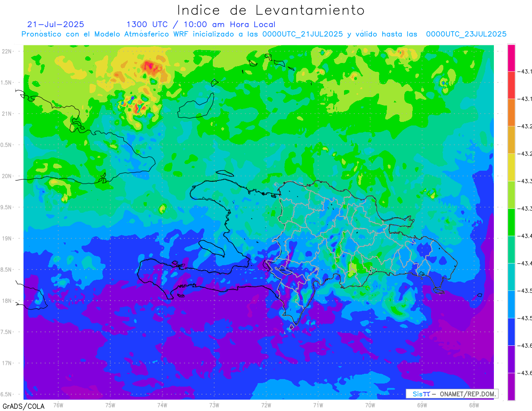Screen dimensions: 532x411
Task: Click the '22N' latitude label
Action: [x=6, y=51]
